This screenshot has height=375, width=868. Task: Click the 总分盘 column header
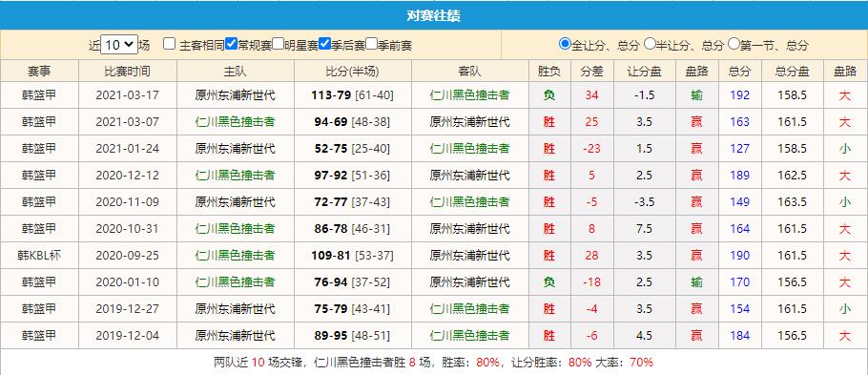pyautogui.click(x=792, y=72)
